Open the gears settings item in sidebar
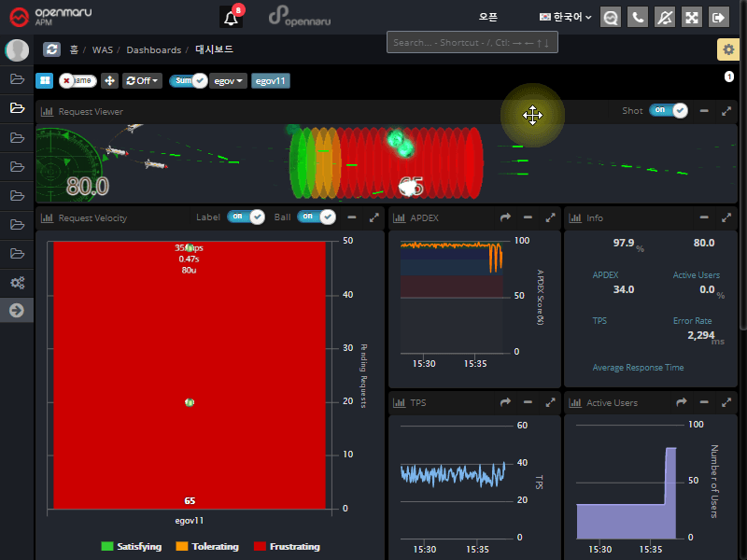Viewport: 747px width, 560px height. point(17,282)
